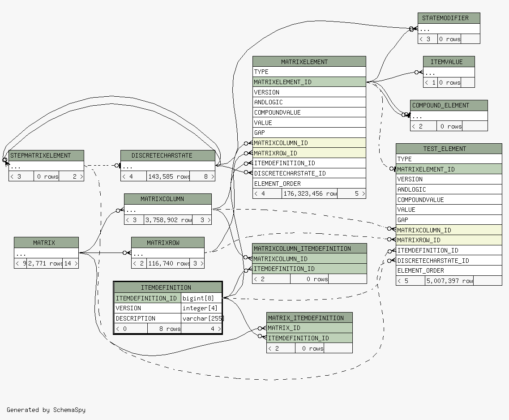This screenshot has width=509, height=420.
Task: Open the MATRIX table header
Action: click(47, 242)
